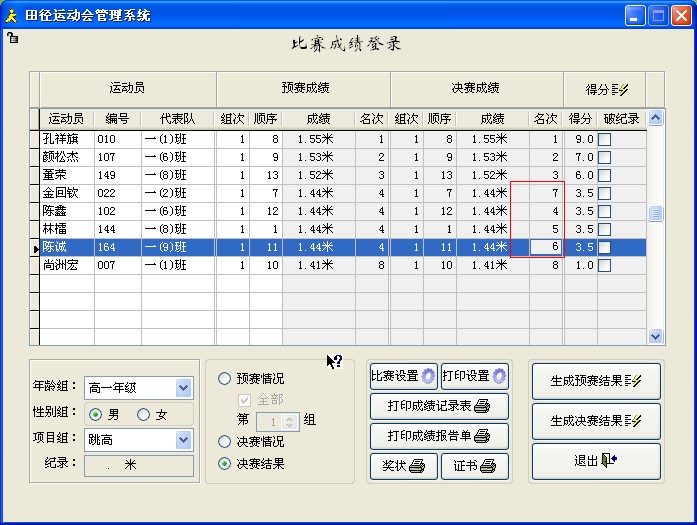The width and height of the screenshot is (697, 525).
Task: Open the 年龄组 dropdown list
Action: [183, 388]
